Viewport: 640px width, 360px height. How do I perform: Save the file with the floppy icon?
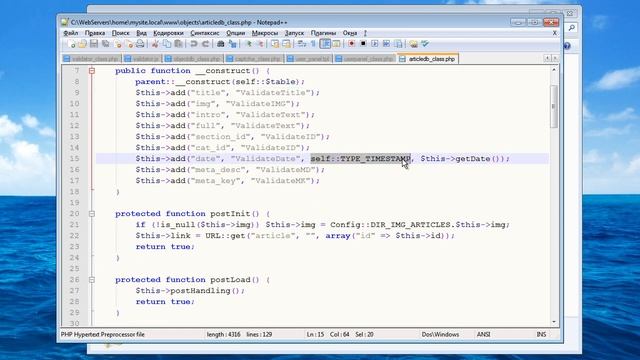[x=94, y=44]
